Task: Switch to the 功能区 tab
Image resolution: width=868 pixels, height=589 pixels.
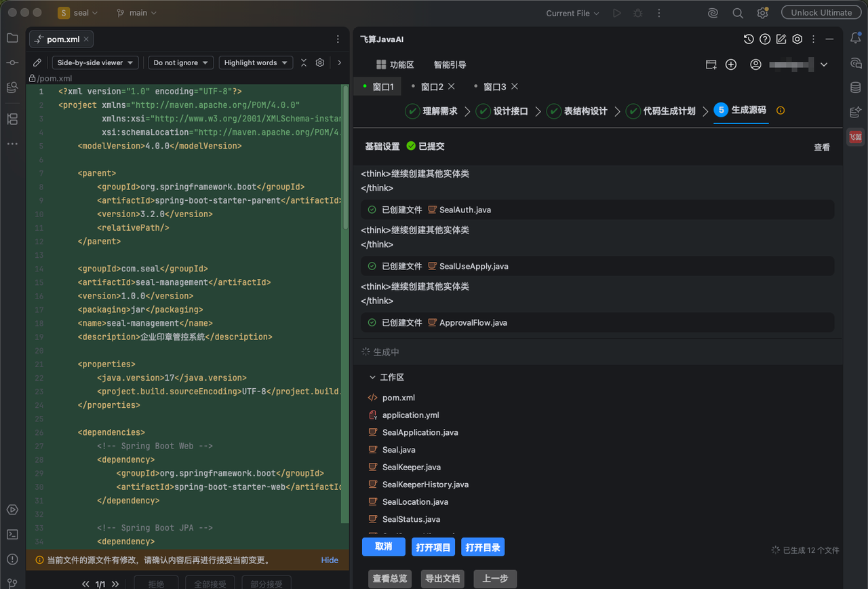Action: [395, 64]
